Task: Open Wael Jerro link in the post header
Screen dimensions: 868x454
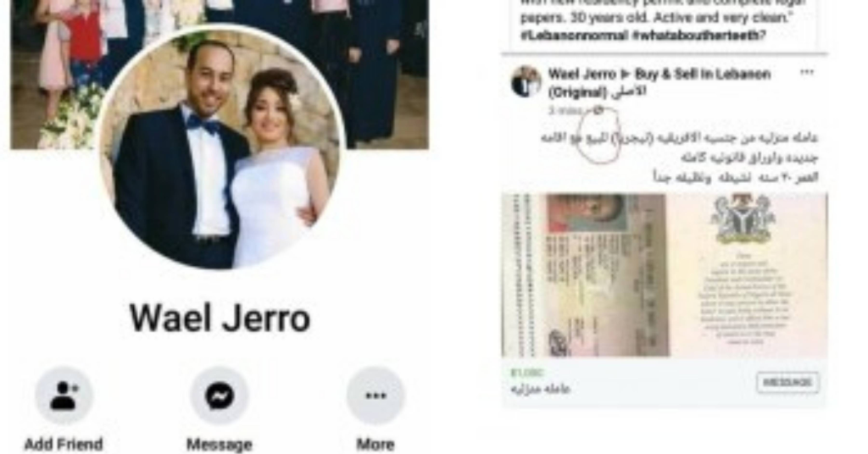Action: (x=581, y=74)
